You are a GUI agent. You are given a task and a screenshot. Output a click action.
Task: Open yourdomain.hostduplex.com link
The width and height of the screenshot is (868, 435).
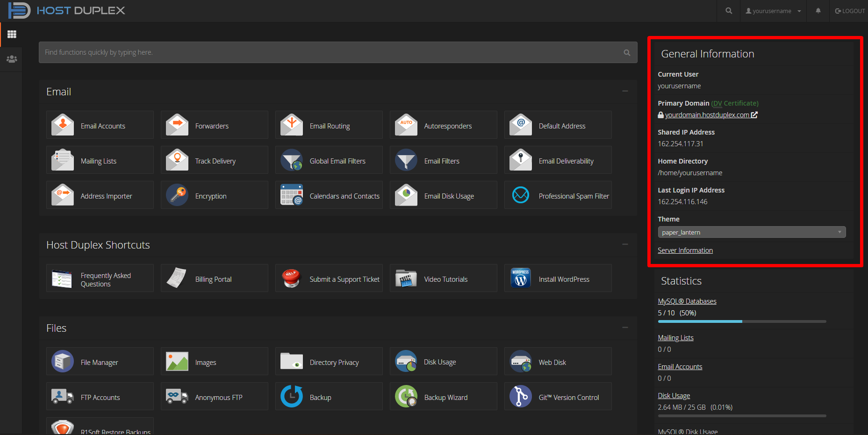click(711, 115)
